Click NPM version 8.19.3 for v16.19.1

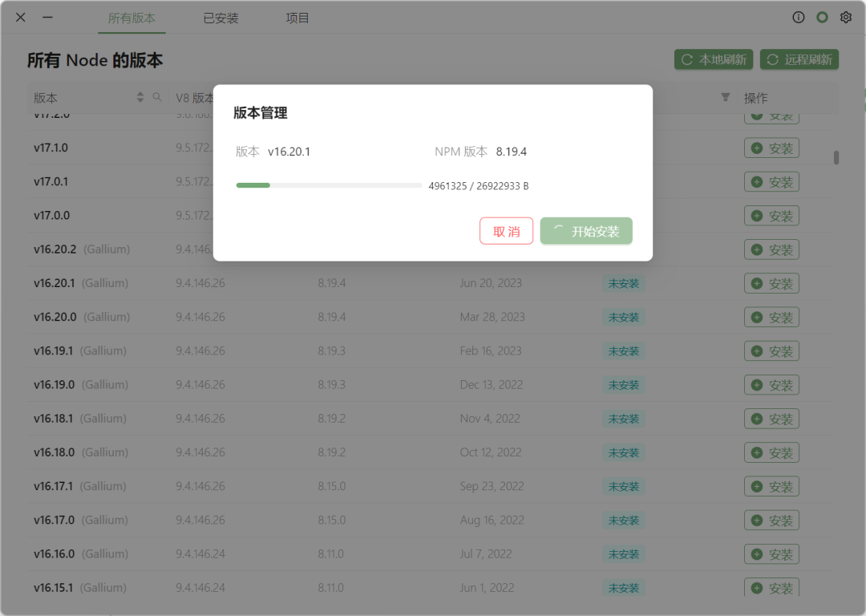tap(331, 351)
